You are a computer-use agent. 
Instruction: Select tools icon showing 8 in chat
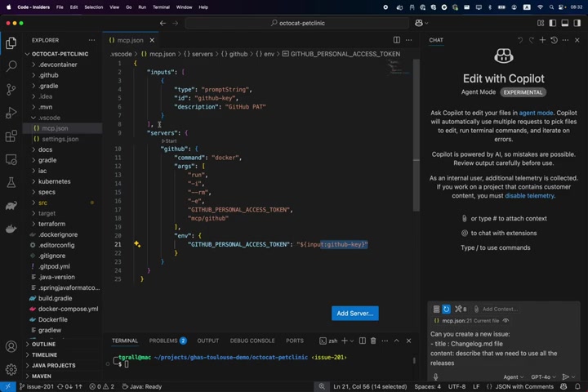click(x=461, y=309)
